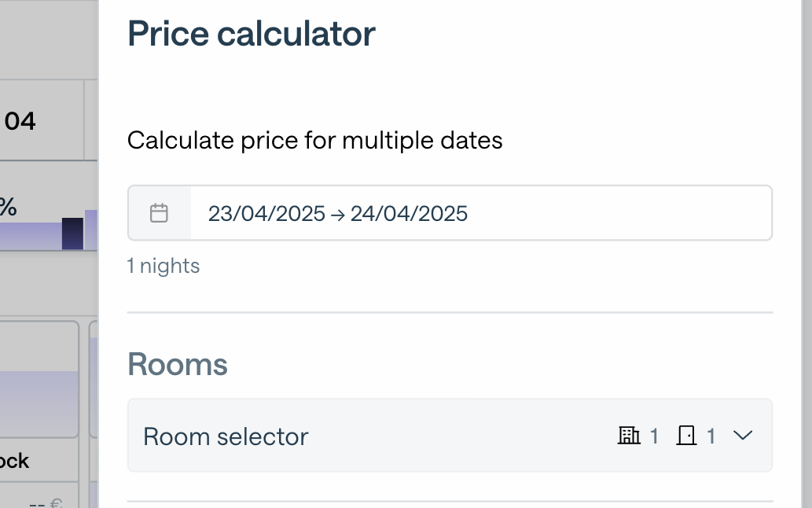Click the building count number in Room selector
Image resolution: width=812 pixels, height=508 pixels.
[x=654, y=436]
